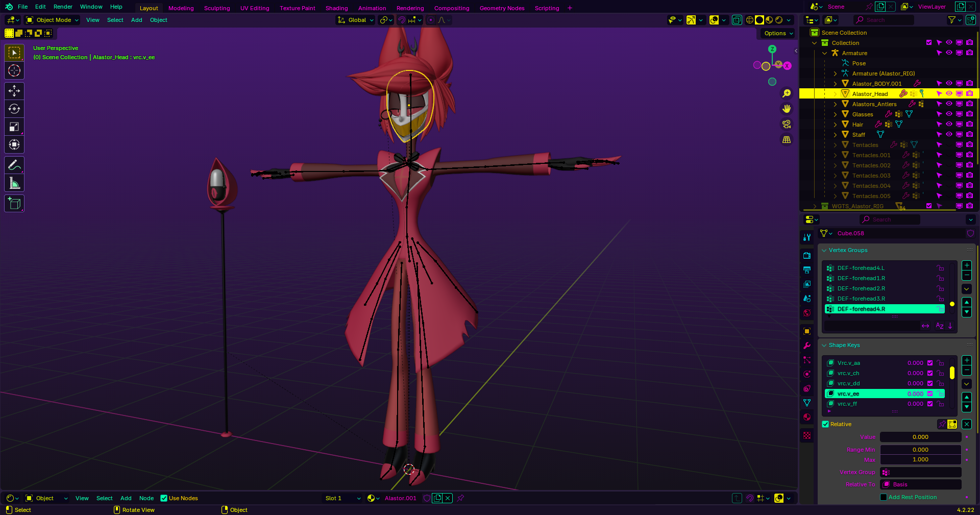Enable Add Rest Position checkbox
980x515 pixels.
[x=884, y=497]
